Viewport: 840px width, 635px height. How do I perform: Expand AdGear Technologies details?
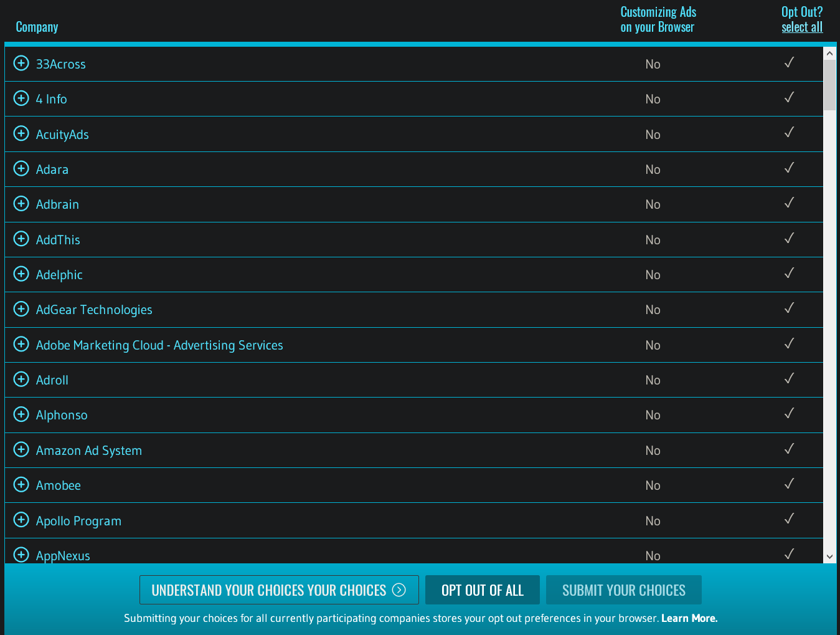coord(21,309)
